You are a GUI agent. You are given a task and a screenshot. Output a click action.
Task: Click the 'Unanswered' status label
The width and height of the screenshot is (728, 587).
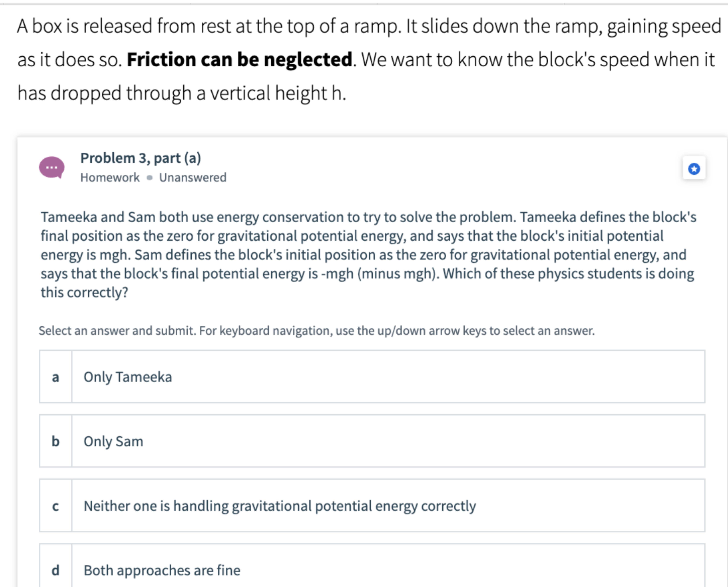pyautogui.click(x=193, y=178)
